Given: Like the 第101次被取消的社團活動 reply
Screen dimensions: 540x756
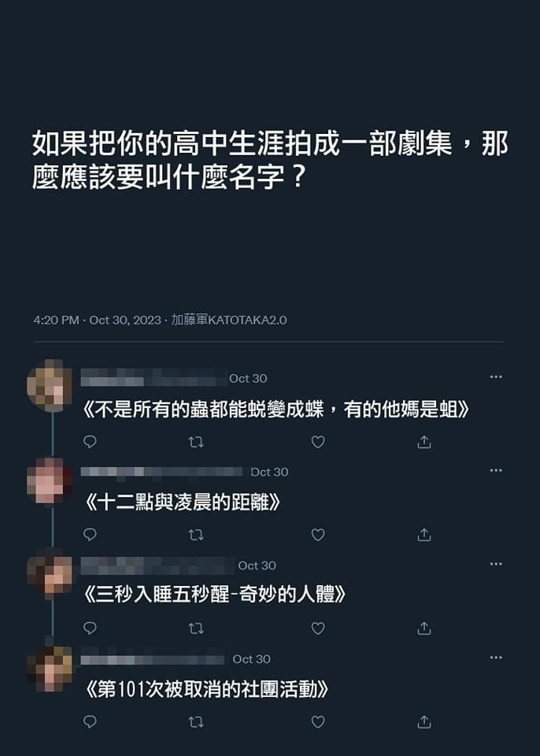Looking at the screenshot, I should click(x=318, y=722).
